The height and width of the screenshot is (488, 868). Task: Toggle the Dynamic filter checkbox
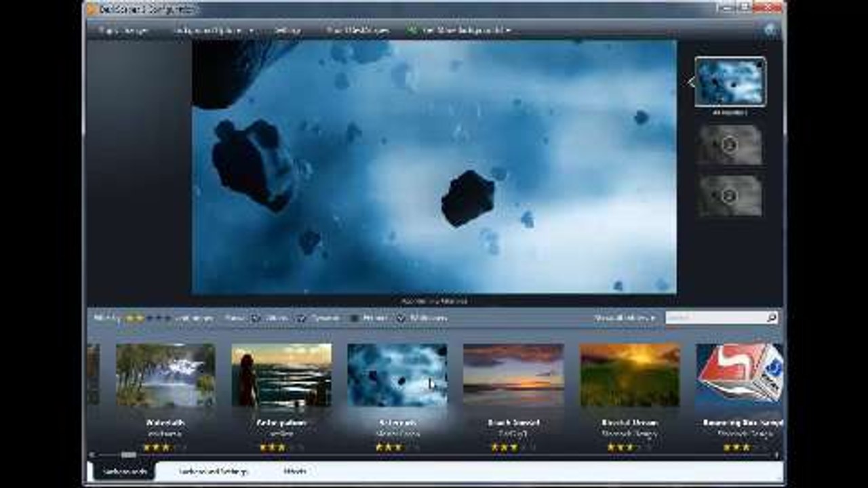(302, 317)
